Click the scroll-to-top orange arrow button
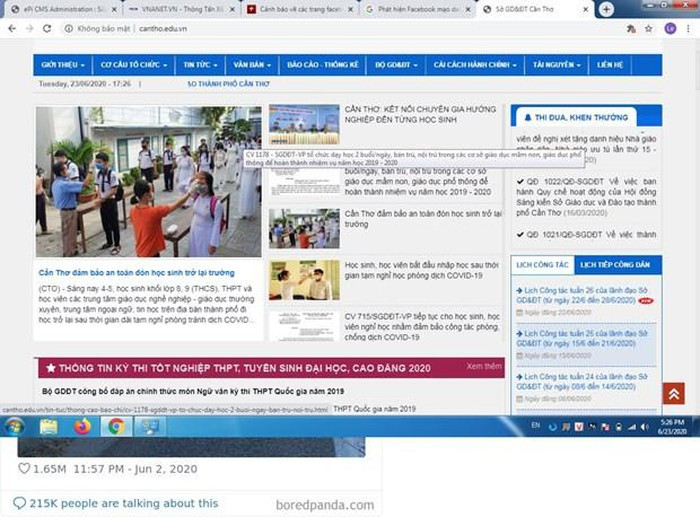The width and height of the screenshot is (700, 517). pos(673,393)
